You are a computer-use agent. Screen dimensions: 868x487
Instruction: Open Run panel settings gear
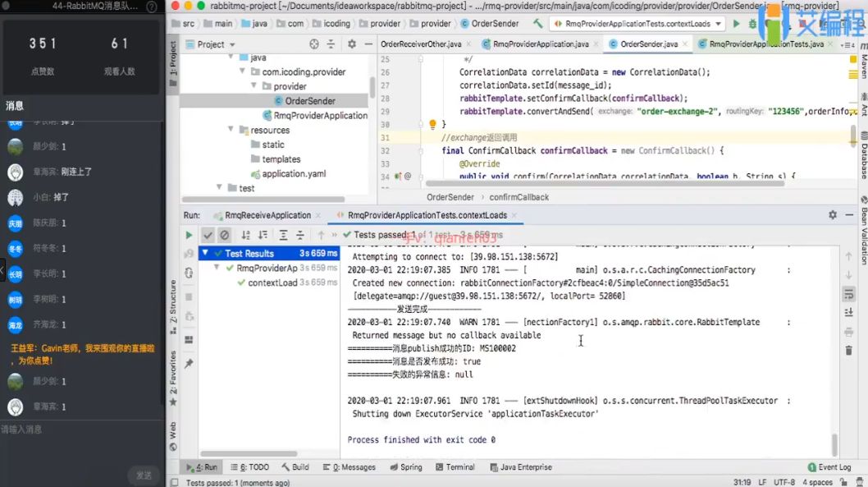click(833, 214)
